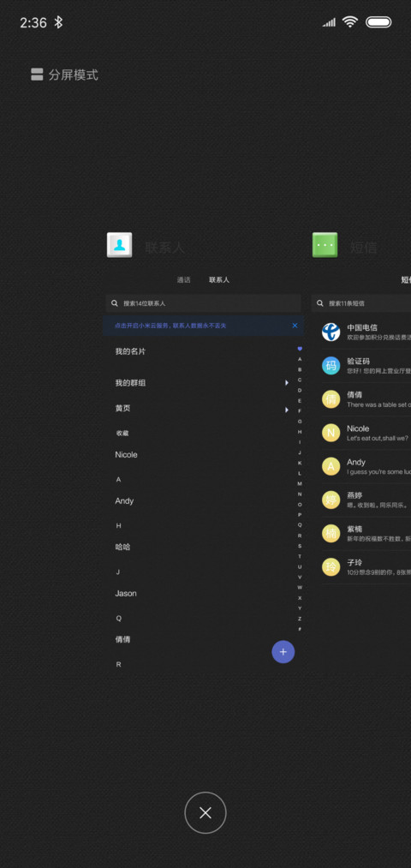Tap the 2:36 clock in status bar
This screenshot has height=868, width=411.
(x=33, y=22)
